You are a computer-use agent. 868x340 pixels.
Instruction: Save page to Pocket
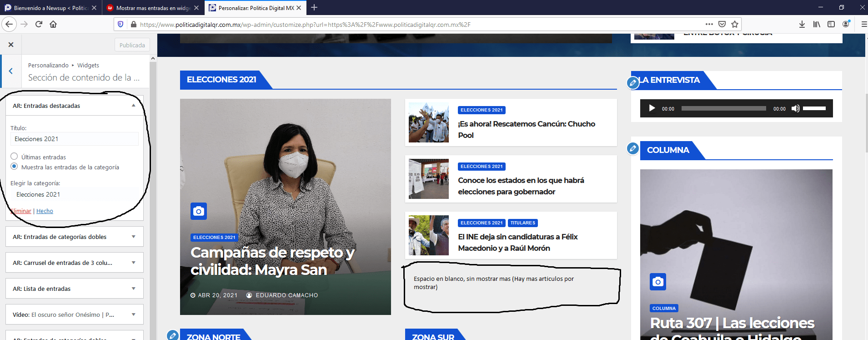pos(722,24)
